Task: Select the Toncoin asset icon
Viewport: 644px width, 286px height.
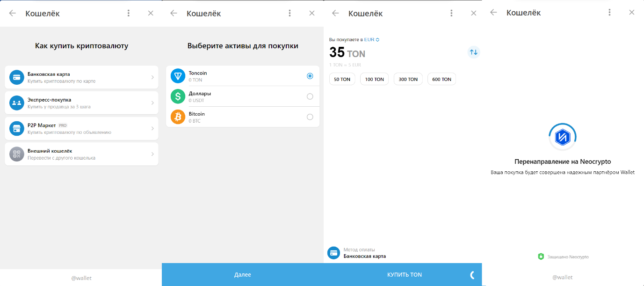Action: click(178, 75)
